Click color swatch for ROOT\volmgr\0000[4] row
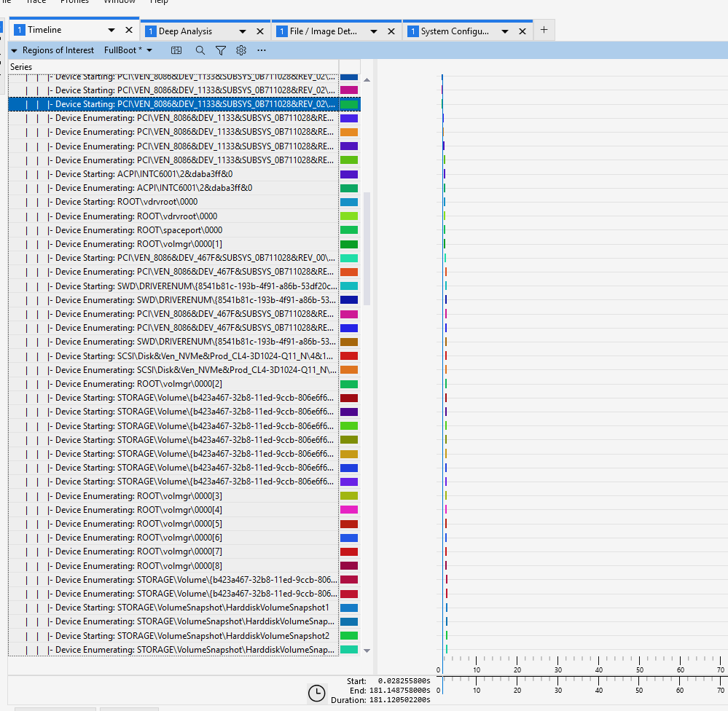Image resolution: width=728 pixels, height=711 pixels. [x=349, y=510]
